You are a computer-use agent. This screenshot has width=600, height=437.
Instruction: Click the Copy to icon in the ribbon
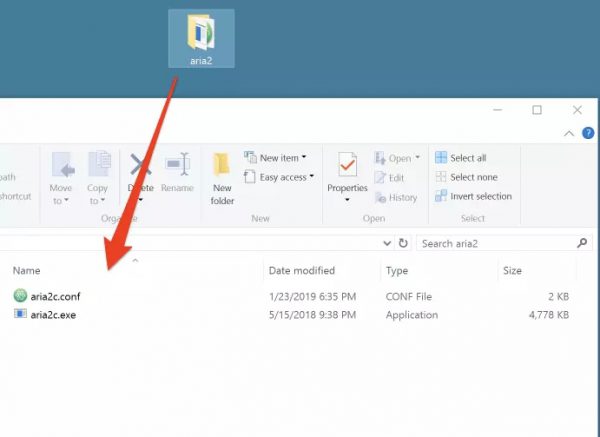[x=99, y=164]
